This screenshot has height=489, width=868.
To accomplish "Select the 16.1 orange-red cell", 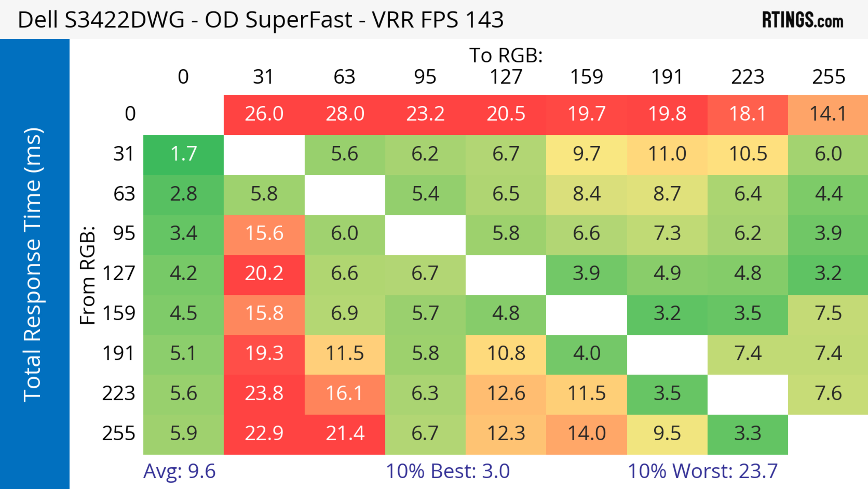I will tap(345, 394).
